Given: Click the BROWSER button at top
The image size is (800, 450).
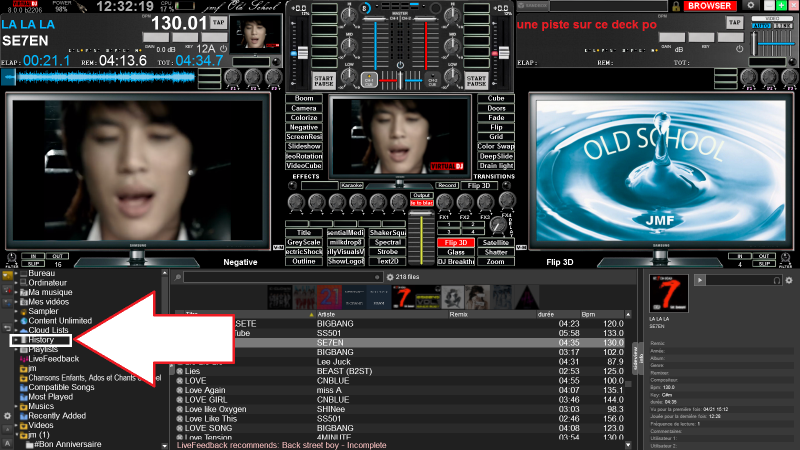Looking at the screenshot, I should point(709,6).
